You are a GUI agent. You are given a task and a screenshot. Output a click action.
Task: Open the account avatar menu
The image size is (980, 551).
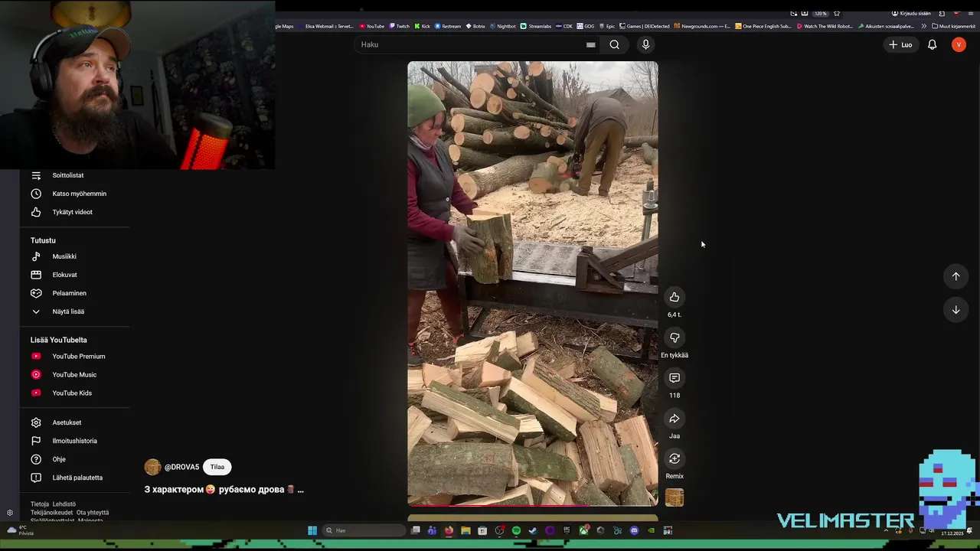pyautogui.click(x=959, y=44)
